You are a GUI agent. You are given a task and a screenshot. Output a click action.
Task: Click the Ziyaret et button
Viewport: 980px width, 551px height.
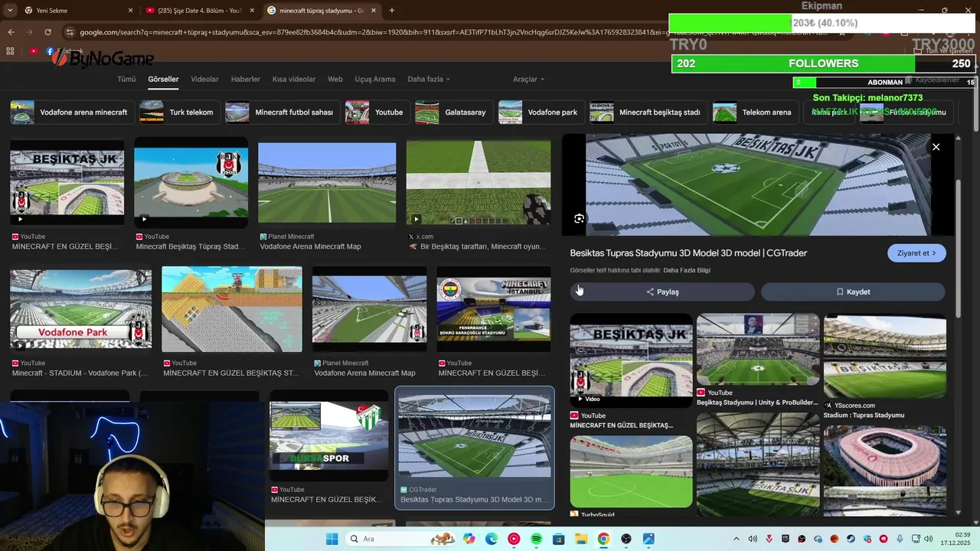coord(916,253)
